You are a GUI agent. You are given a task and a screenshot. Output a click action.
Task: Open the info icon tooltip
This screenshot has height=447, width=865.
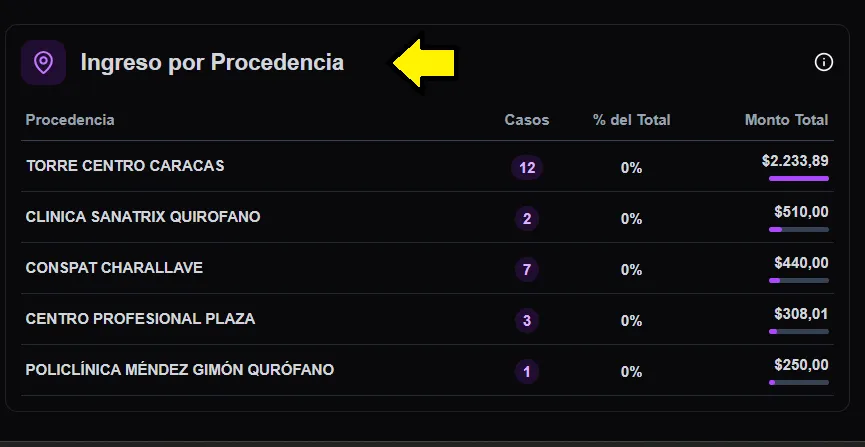(824, 63)
